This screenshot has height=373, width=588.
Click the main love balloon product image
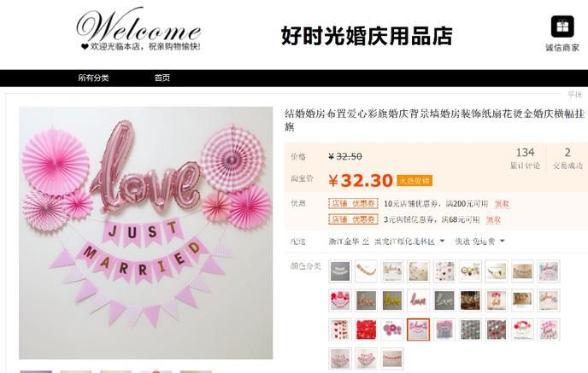[146, 233]
